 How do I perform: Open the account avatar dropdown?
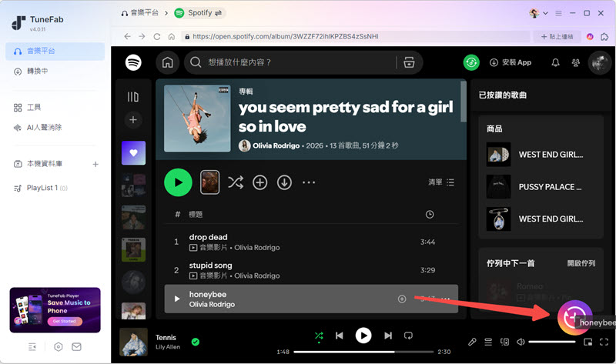point(538,13)
